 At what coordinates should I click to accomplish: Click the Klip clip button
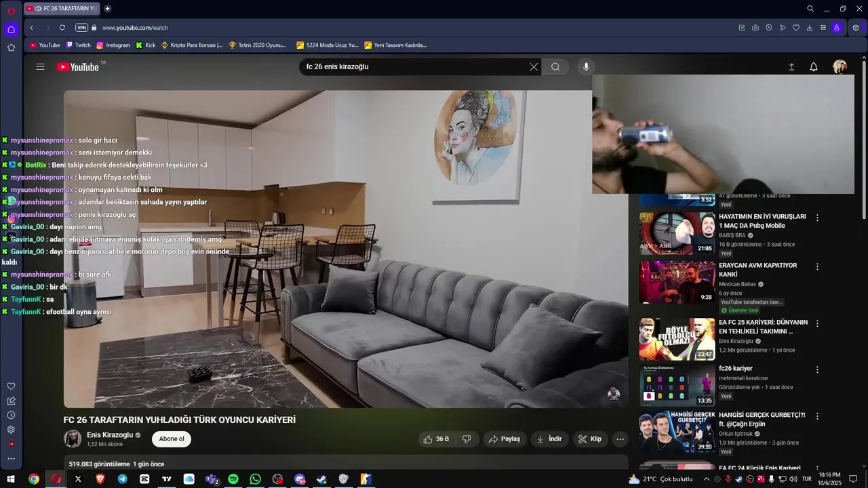pyautogui.click(x=590, y=439)
